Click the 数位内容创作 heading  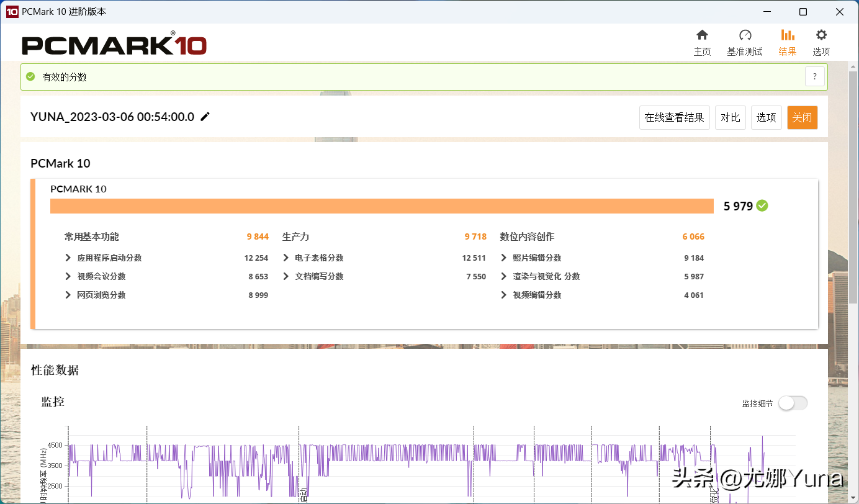[x=527, y=236]
